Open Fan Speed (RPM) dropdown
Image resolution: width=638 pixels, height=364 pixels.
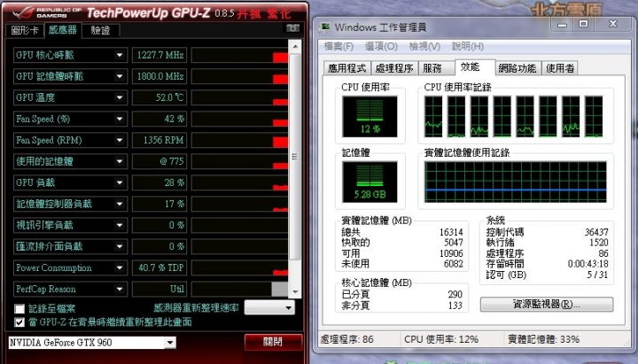pos(120,140)
